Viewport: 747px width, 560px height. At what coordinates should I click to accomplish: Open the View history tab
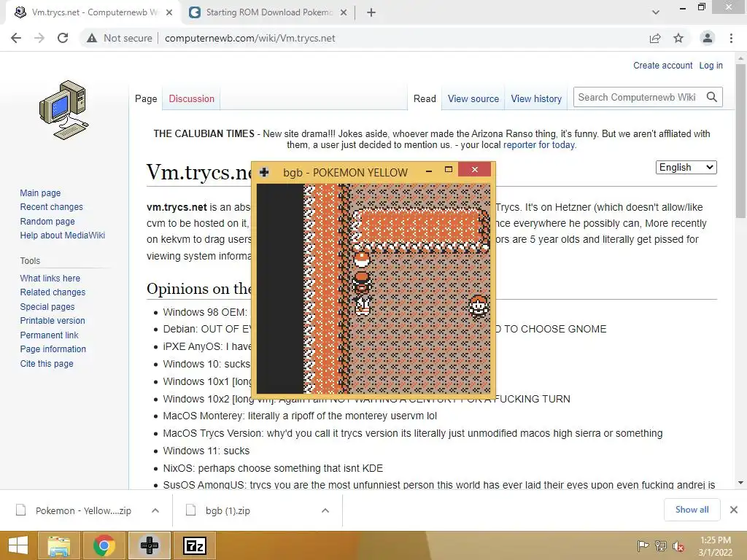536,98
